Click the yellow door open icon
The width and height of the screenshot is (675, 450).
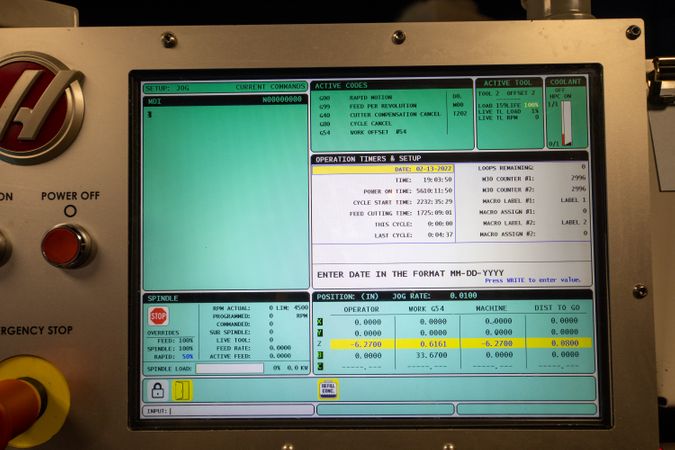(x=182, y=390)
